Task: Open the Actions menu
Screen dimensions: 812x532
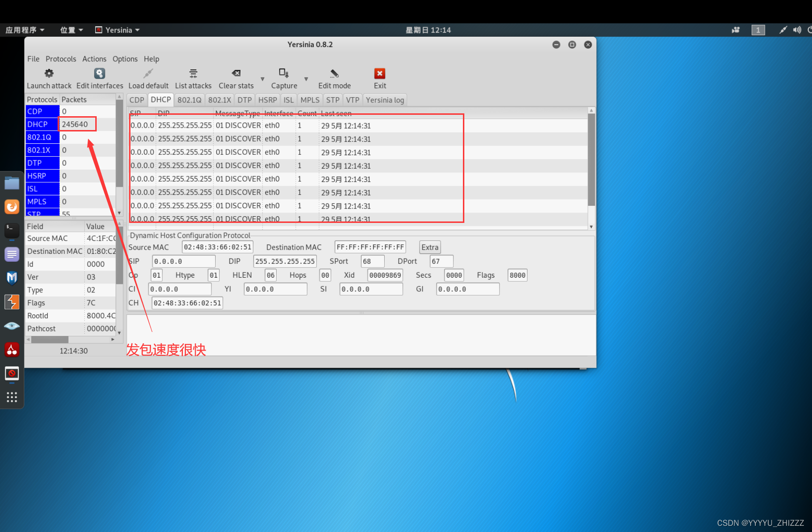Action: point(94,59)
